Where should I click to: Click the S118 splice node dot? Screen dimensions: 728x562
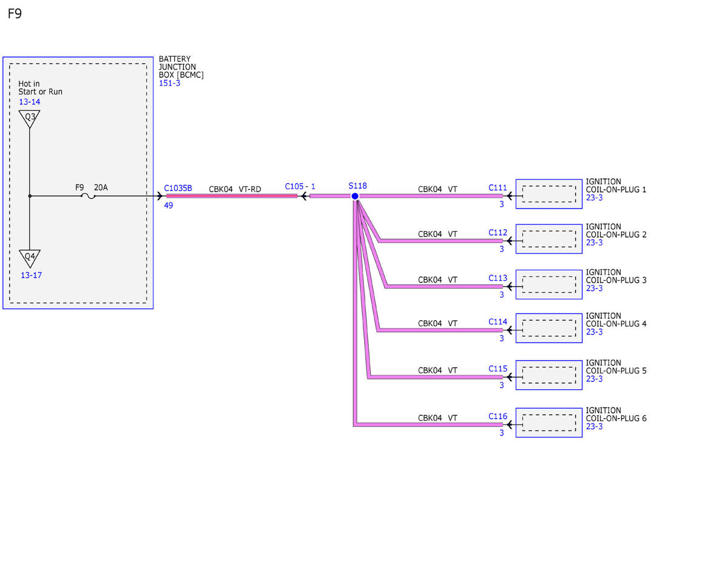(x=355, y=196)
